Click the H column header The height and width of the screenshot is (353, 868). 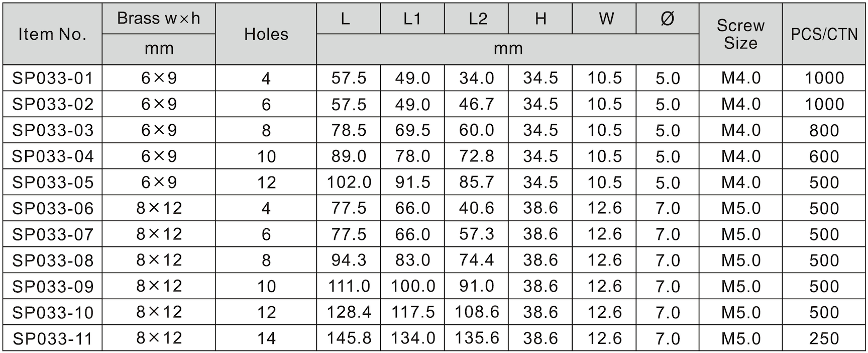click(x=540, y=19)
